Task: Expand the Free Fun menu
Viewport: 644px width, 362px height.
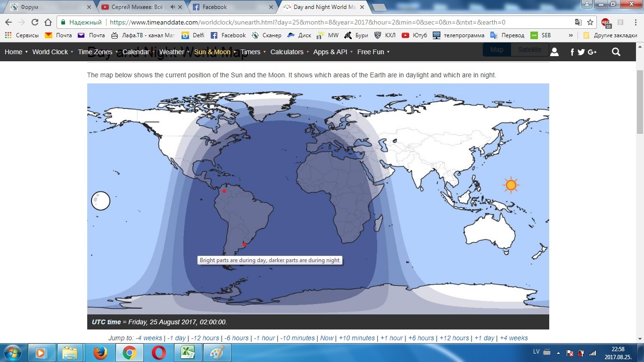Action: 373,52
